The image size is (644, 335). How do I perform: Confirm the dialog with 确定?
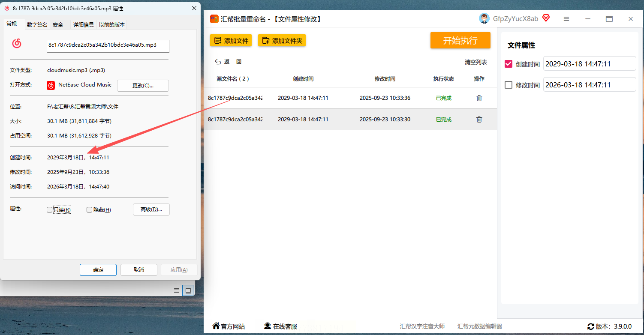[98, 270]
